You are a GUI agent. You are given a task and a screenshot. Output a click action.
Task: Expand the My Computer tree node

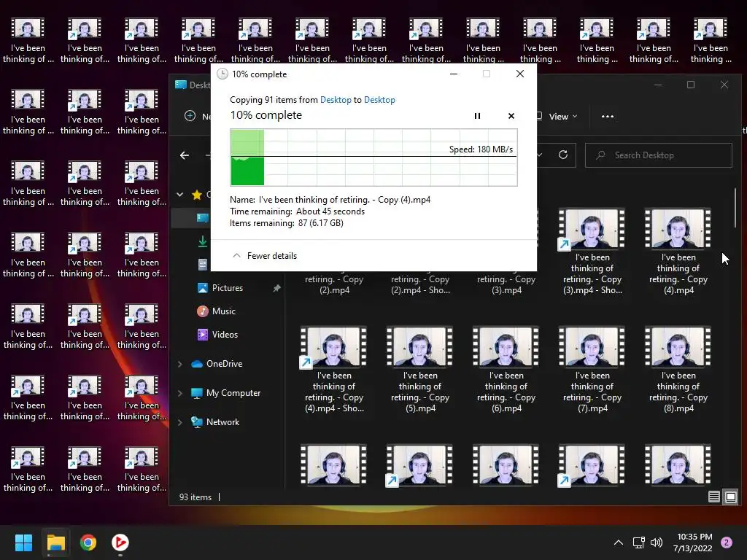[x=180, y=393]
